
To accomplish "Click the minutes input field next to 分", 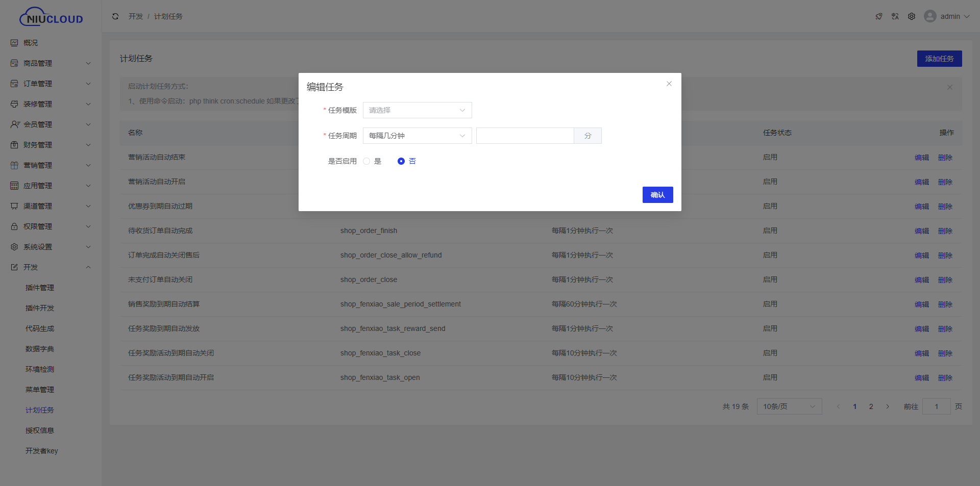I will (x=525, y=136).
